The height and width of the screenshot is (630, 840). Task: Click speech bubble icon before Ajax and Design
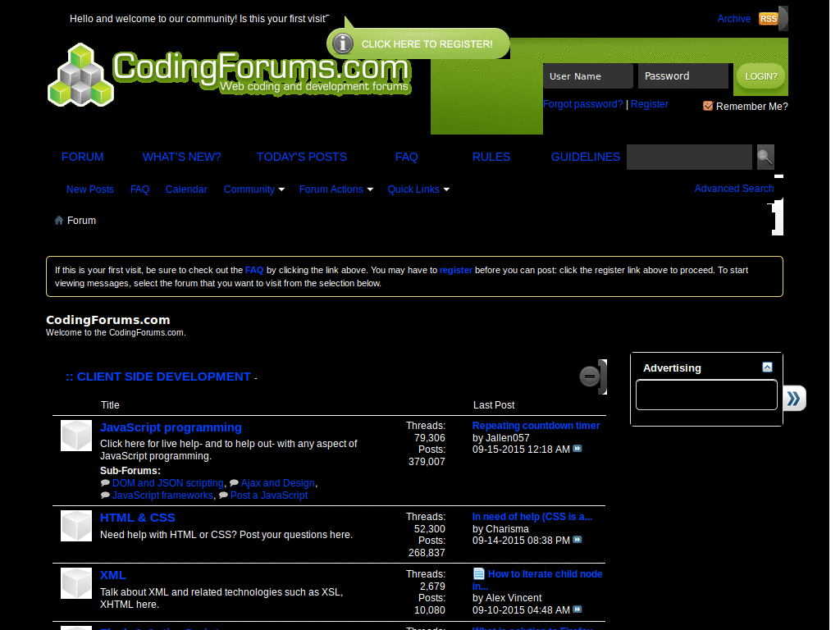click(x=234, y=482)
